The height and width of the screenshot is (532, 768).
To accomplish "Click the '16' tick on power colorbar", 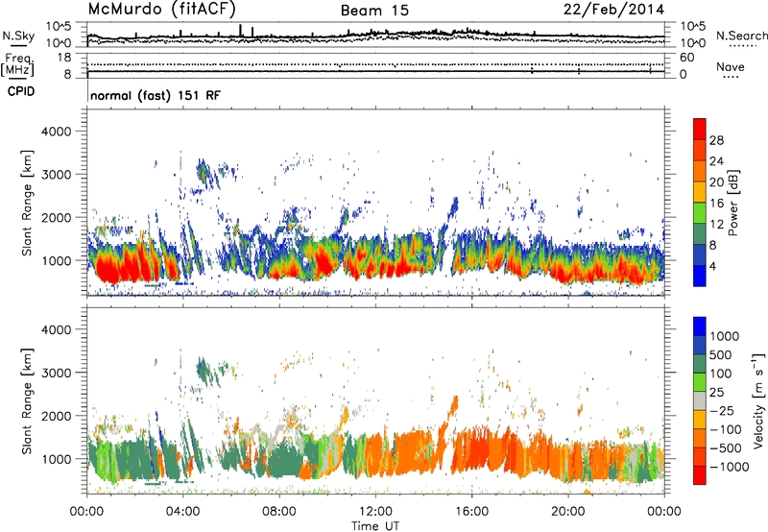I will click(x=716, y=204).
